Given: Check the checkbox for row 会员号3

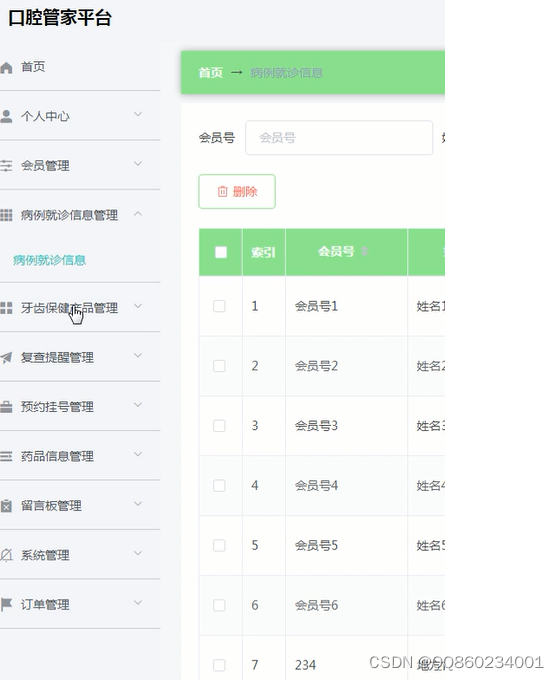Looking at the screenshot, I should pyautogui.click(x=219, y=426).
